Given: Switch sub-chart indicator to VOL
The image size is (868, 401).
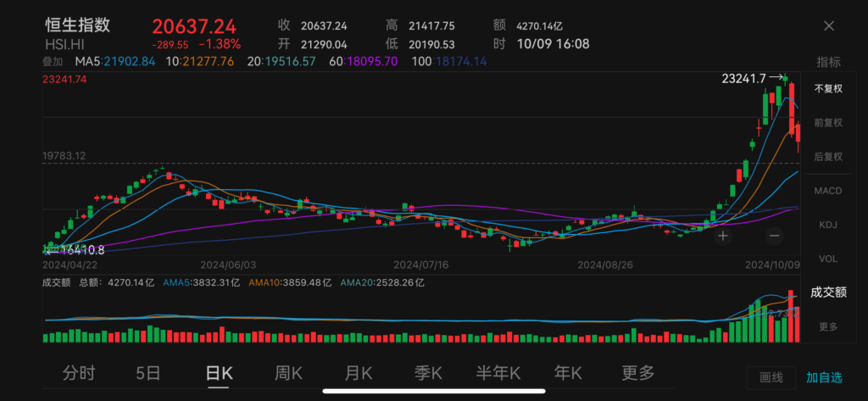Looking at the screenshot, I should point(828,259).
